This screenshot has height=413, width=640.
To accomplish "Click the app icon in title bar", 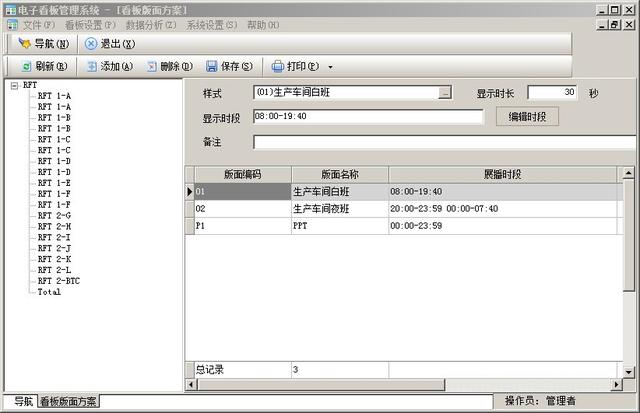I will [x=9, y=8].
